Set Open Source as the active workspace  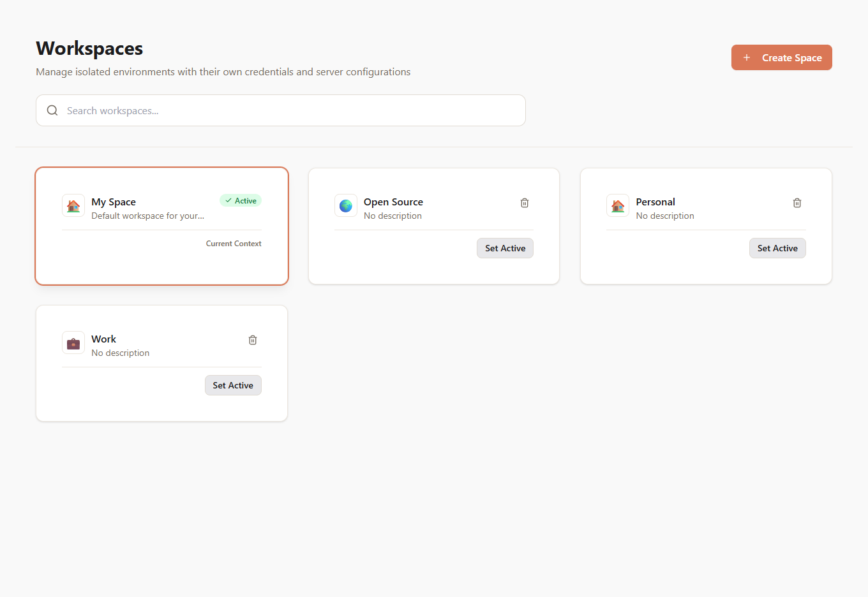[x=505, y=248]
